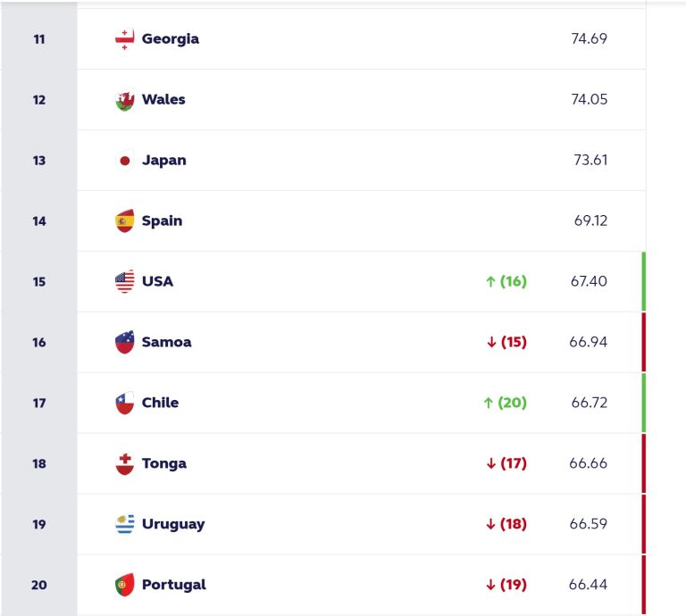Click the USA flag icon
Image resolution: width=686 pixels, height=616 pixels.
(124, 282)
